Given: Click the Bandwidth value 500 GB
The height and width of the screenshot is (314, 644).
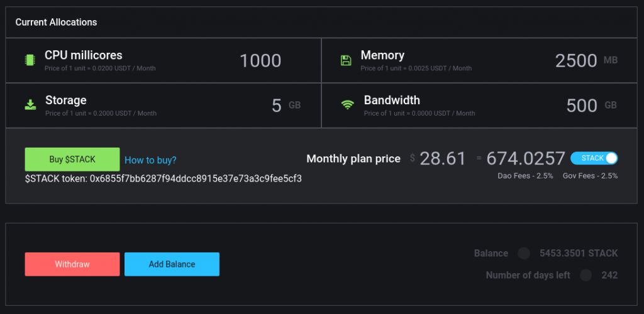Looking at the screenshot, I should [x=582, y=106].
